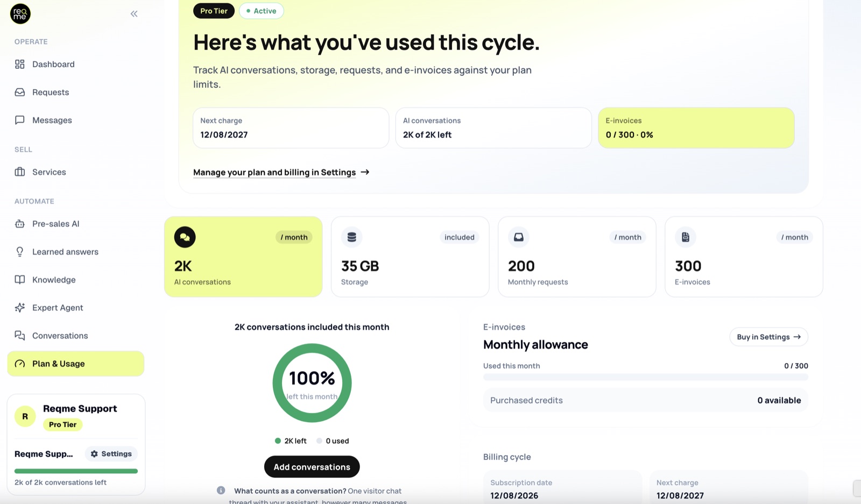Click the 100% left donut chart
The width and height of the screenshot is (861, 504).
pos(312,383)
